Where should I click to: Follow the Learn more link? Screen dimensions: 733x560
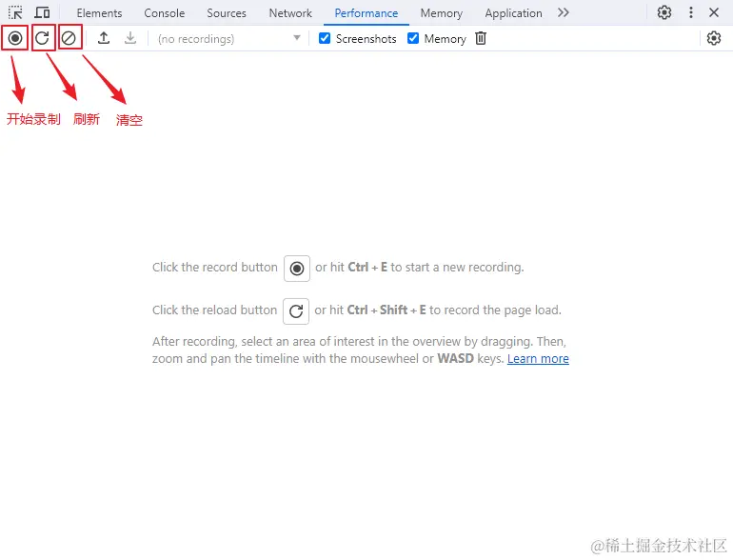coord(538,359)
